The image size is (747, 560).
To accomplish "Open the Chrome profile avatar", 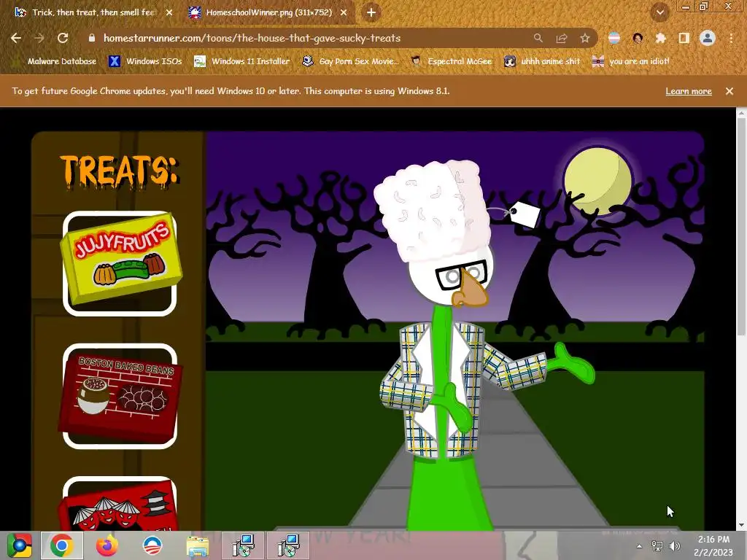I will click(708, 38).
